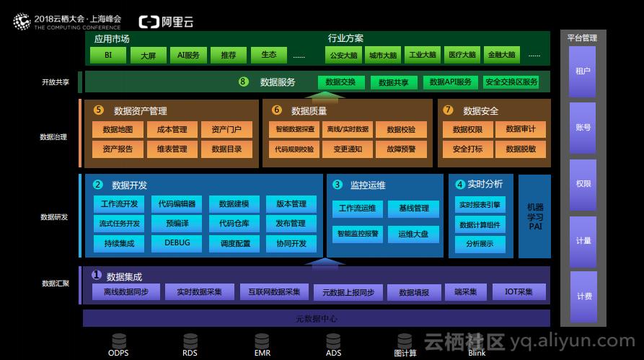Click 运维大盘 box
The image size is (644, 360).
pos(414,234)
